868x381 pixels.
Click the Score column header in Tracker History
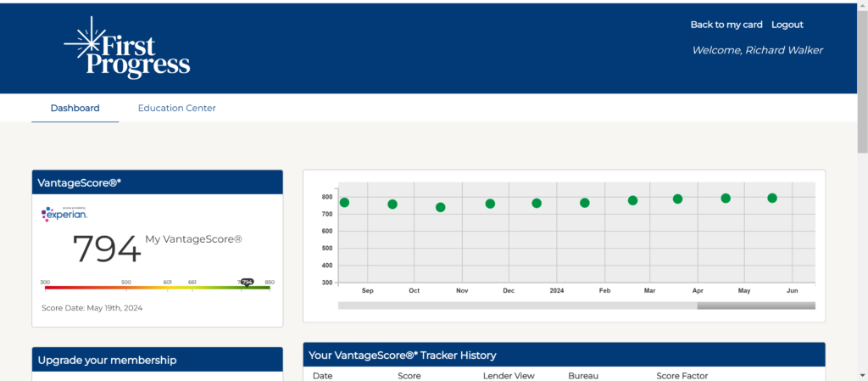(409, 375)
